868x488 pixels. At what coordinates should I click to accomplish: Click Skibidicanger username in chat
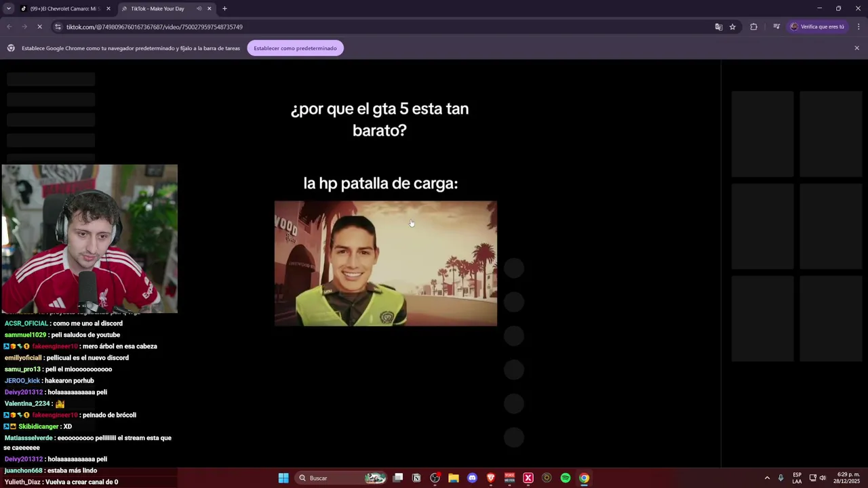pos(38,426)
